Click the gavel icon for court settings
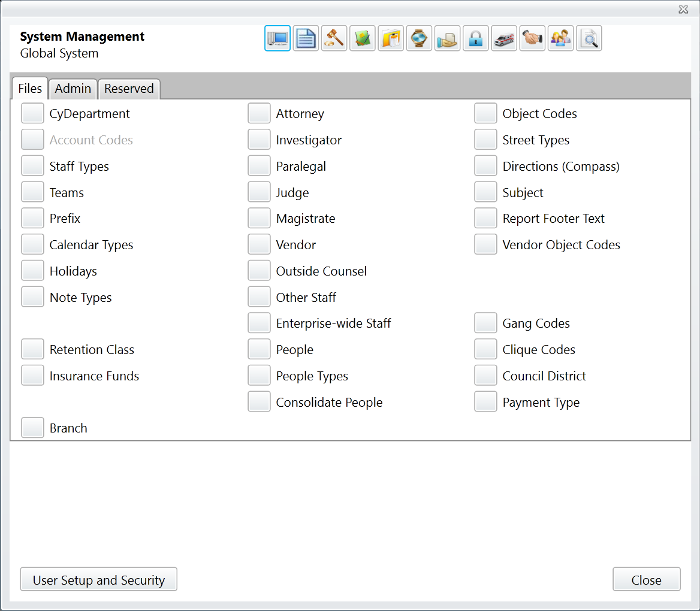 (334, 38)
